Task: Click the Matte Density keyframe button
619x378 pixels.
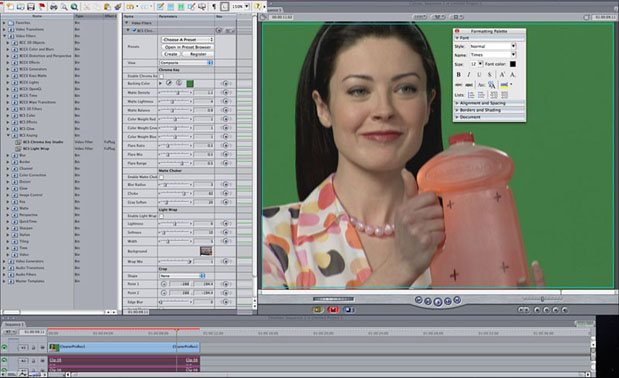Action: 225,92
